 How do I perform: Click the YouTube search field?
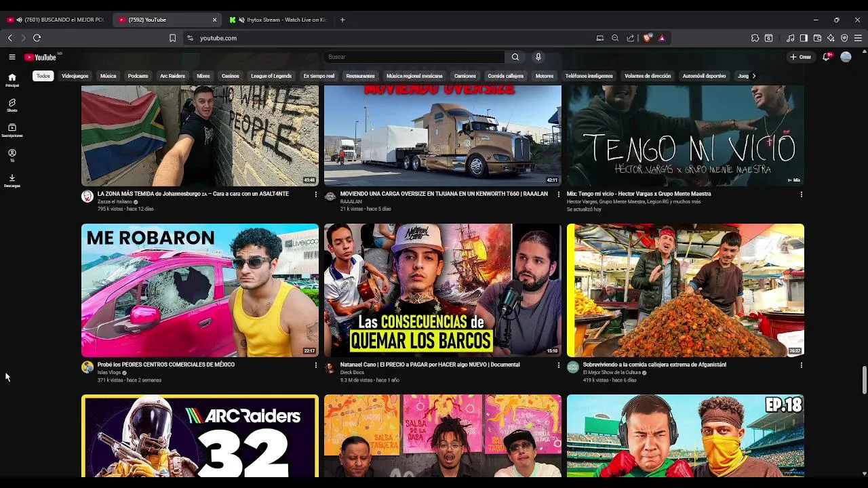(414, 57)
